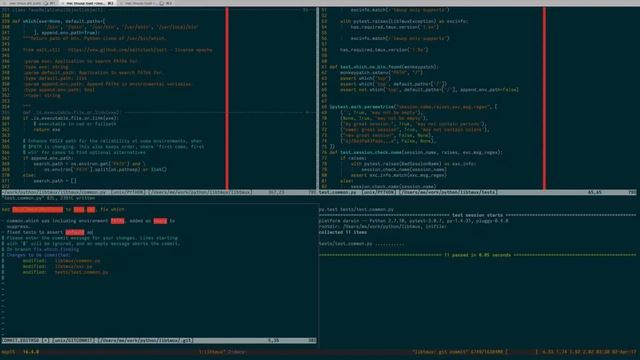Click the 'suppress.' commit message line
This screenshot has width=640, height=360.
click(18, 227)
